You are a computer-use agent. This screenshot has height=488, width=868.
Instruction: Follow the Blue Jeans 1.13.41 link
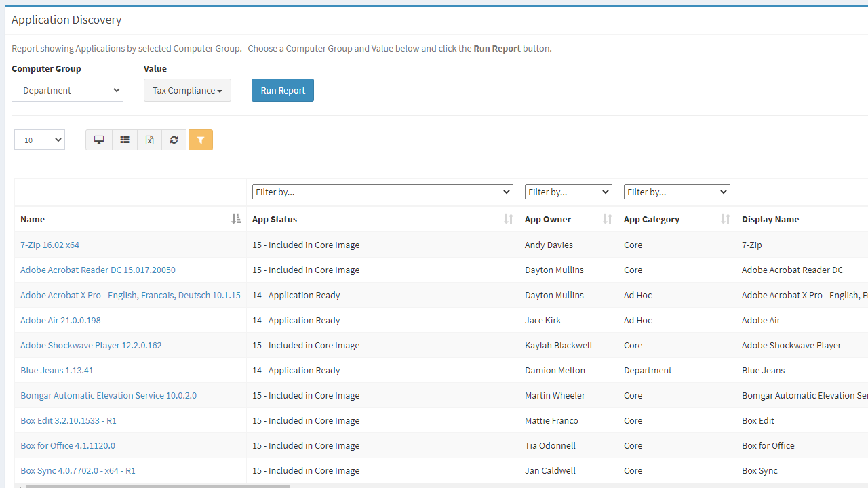pyautogui.click(x=57, y=369)
